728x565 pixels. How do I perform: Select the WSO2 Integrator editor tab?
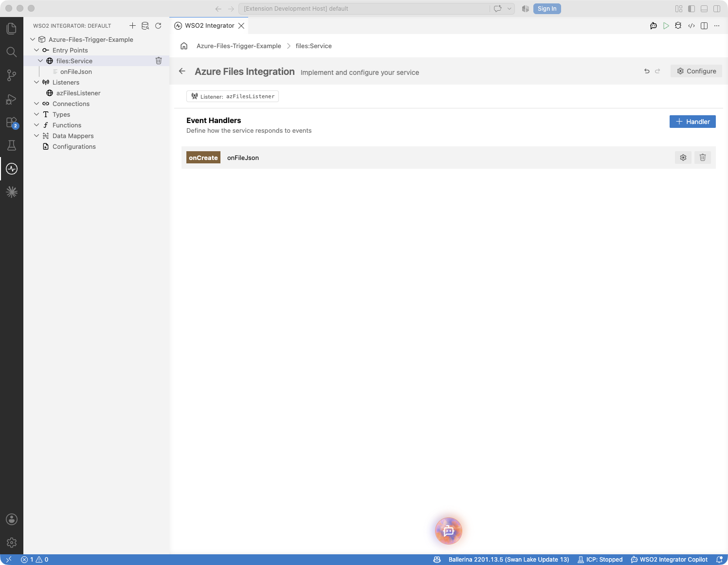[209, 26]
